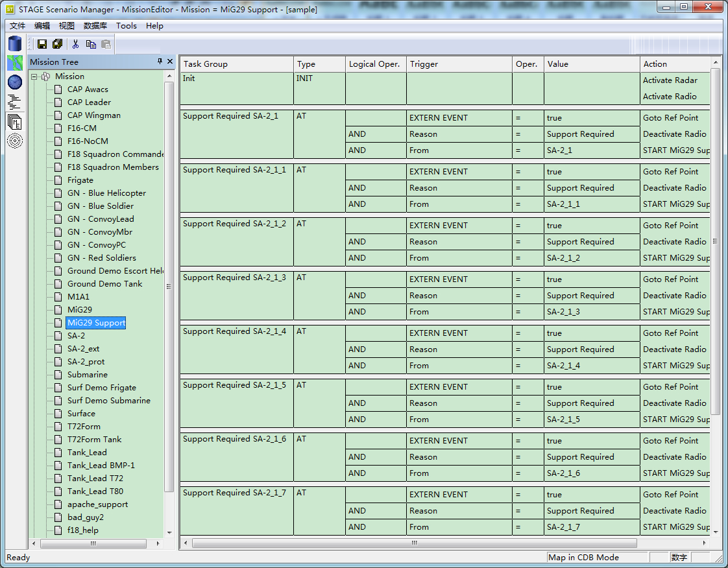The image size is (728, 568).
Task: Open the script lines icon in sidebar
Action: tap(15, 102)
